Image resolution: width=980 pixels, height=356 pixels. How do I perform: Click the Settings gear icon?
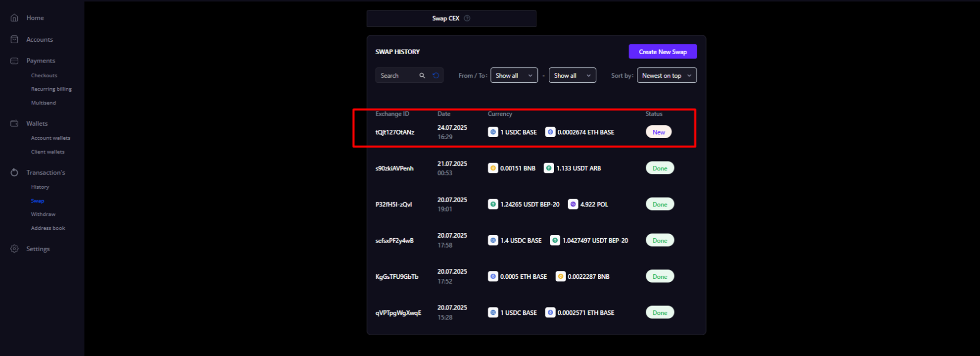14,249
